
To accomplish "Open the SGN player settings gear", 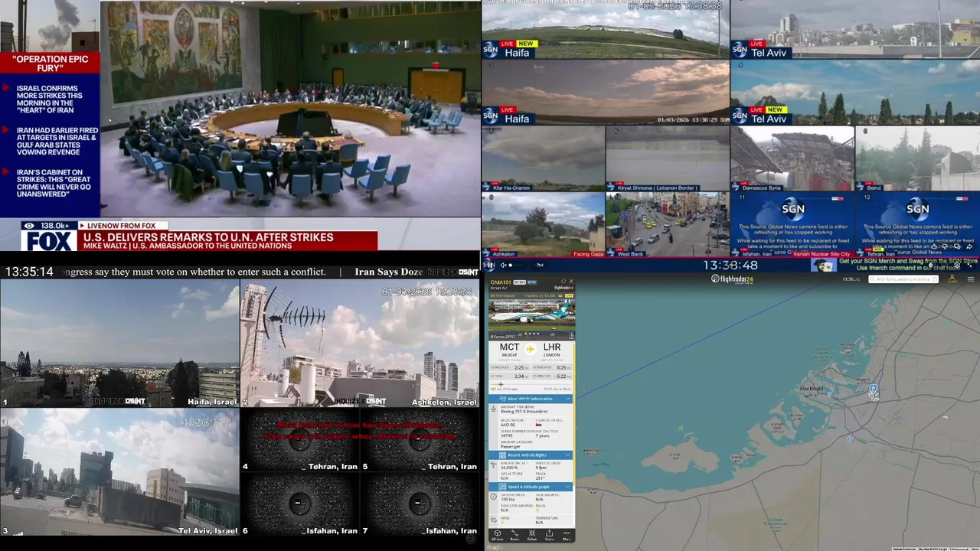I will click(957, 265).
